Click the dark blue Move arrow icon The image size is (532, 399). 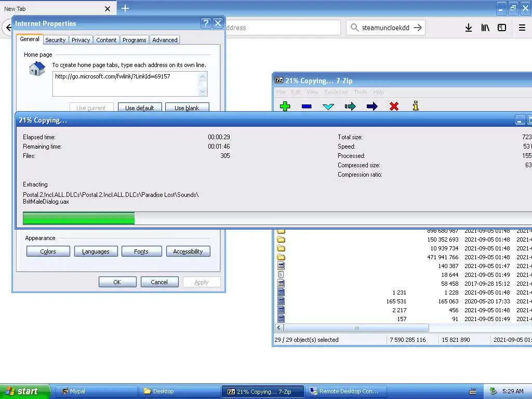[x=372, y=107]
